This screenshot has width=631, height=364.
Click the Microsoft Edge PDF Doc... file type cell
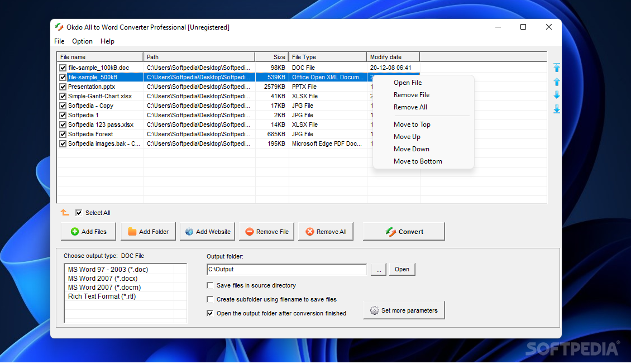coord(327,143)
